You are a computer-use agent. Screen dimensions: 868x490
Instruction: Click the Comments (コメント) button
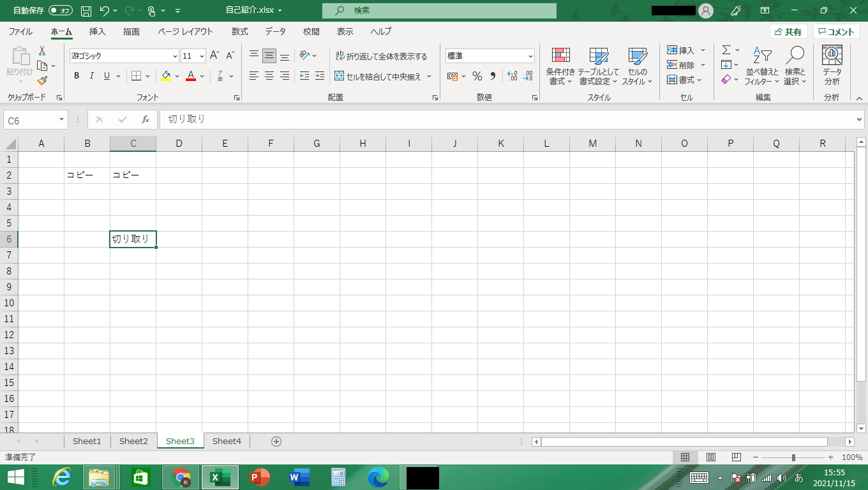(837, 32)
